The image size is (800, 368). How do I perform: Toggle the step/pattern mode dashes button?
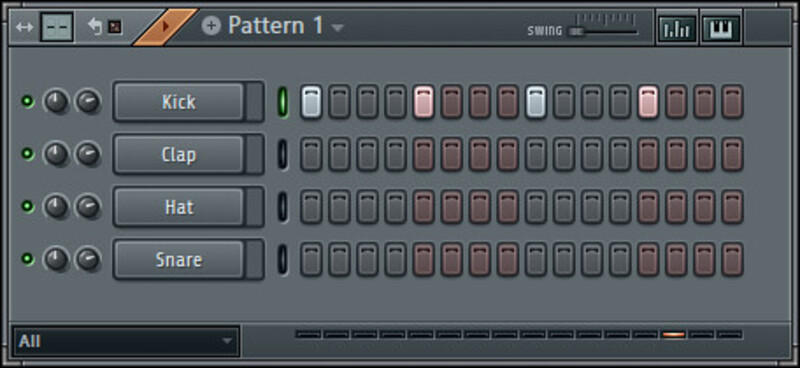pyautogui.click(x=57, y=27)
